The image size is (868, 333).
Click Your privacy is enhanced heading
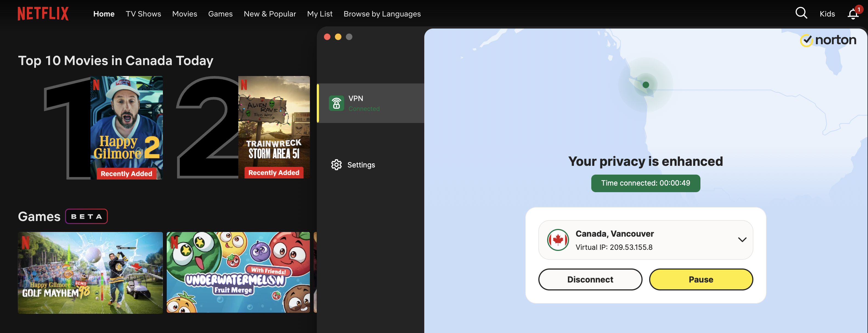point(645,161)
